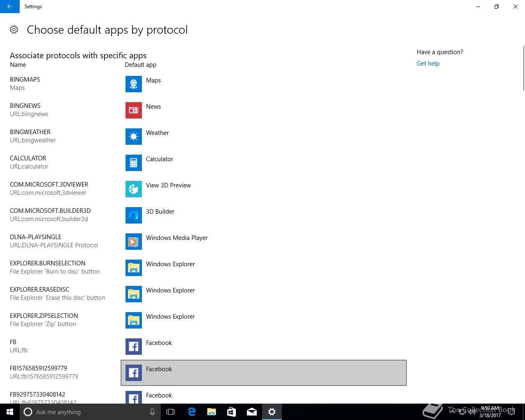Click the 'URL:DLNA-PLAYSINGLE Protocol' description
Image resolution: width=525 pixels, height=420 pixels.
[x=54, y=245]
